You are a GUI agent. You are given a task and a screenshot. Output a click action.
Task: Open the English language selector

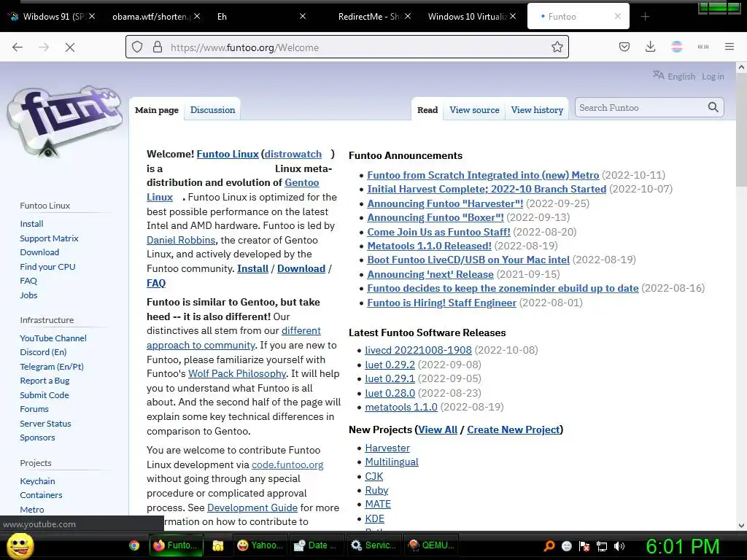pyautogui.click(x=681, y=76)
